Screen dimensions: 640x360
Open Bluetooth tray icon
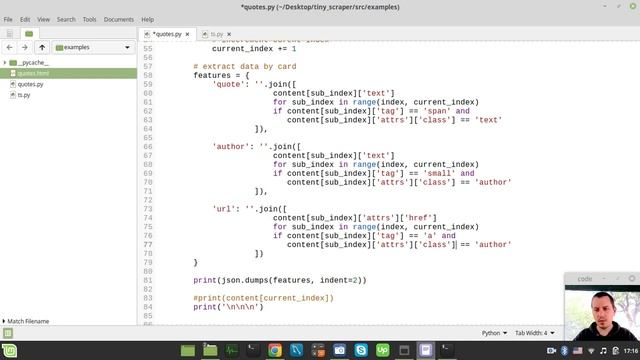564,351
